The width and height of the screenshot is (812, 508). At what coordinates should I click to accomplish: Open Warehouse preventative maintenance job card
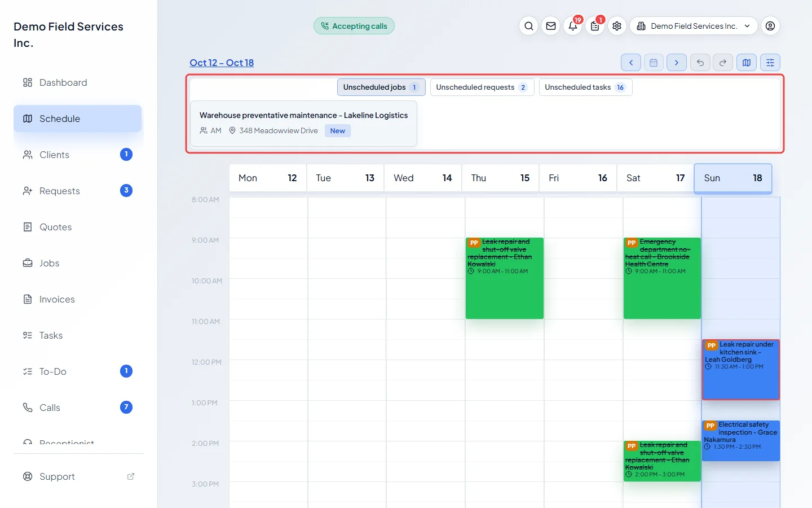tap(303, 123)
